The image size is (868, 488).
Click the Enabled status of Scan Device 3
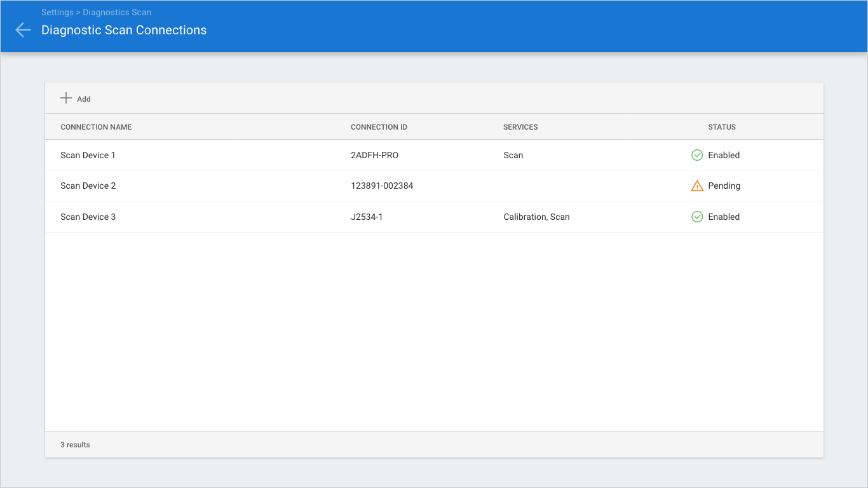point(724,217)
